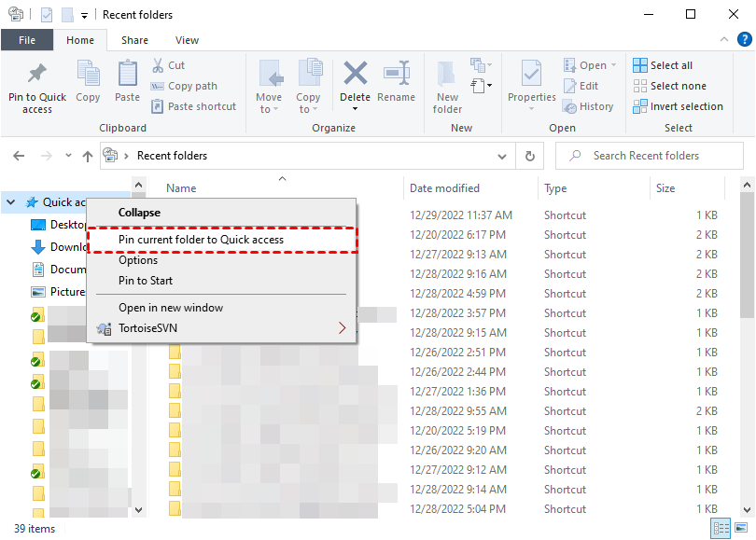
Task: Go up one level with up arrow
Action: pos(88,156)
